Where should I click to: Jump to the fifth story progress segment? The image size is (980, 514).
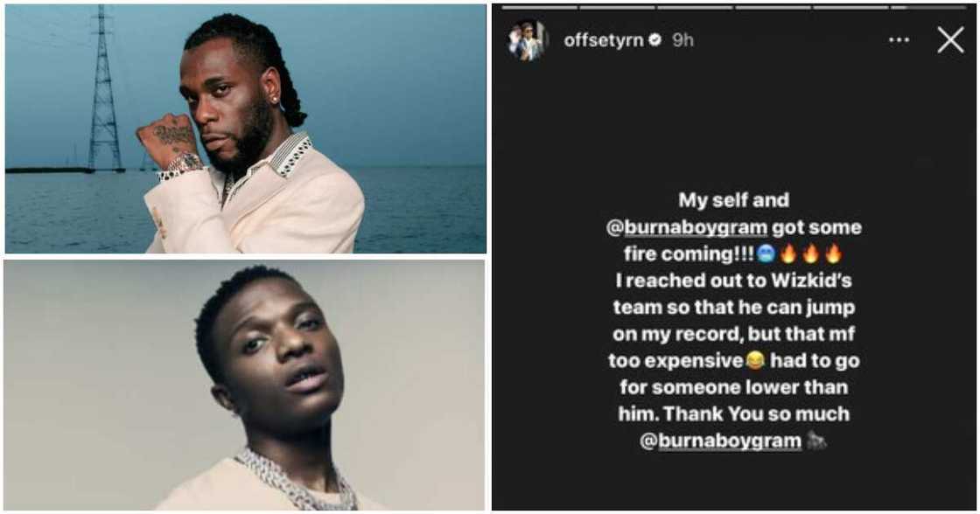[850, 8]
